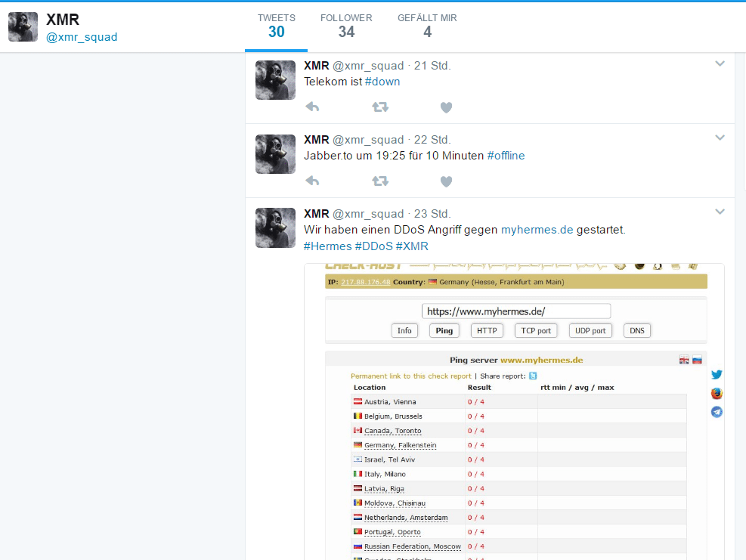Select the Italy, Milano row
Screen dimensions: 746x560
[x=518, y=474]
